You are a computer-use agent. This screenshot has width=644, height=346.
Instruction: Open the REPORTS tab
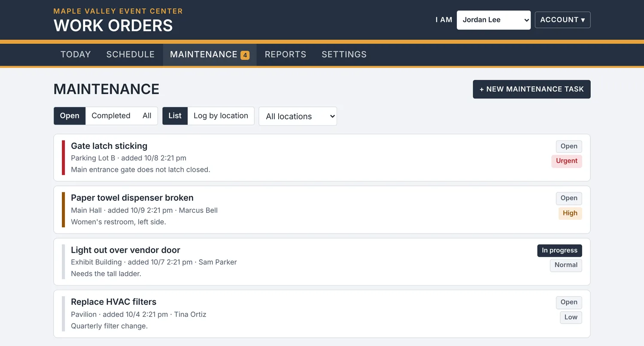[286, 55]
